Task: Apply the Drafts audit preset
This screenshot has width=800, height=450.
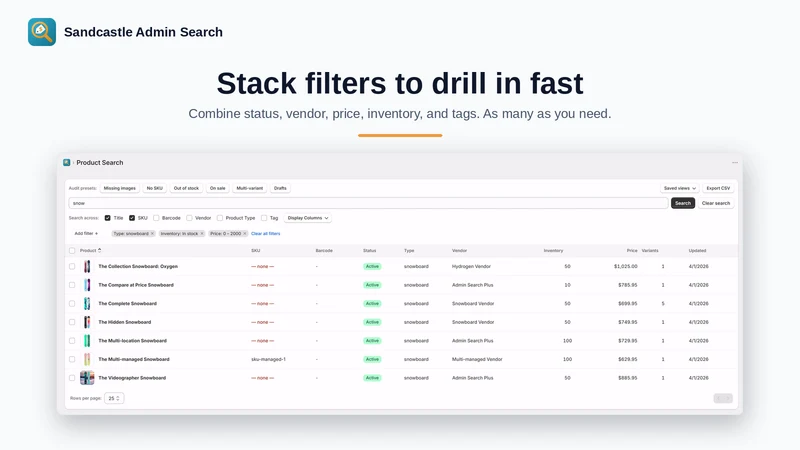Action: [x=280, y=188]
